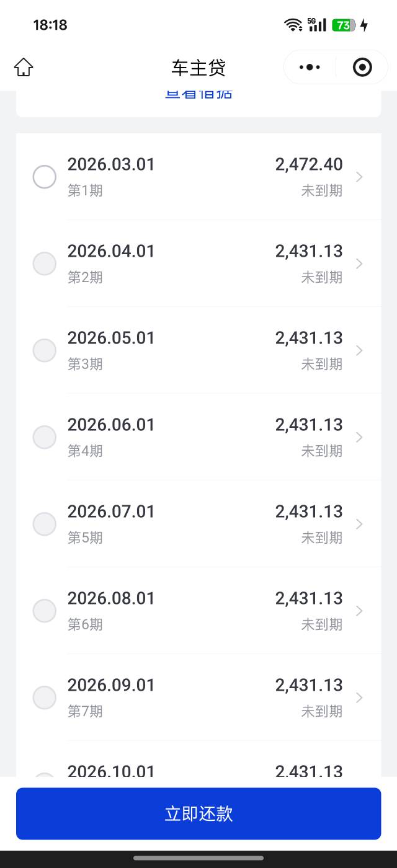This screenshot has height=868, width=397.
Task: Tap the mini program close target icon
Action: [x=362, y=67]
